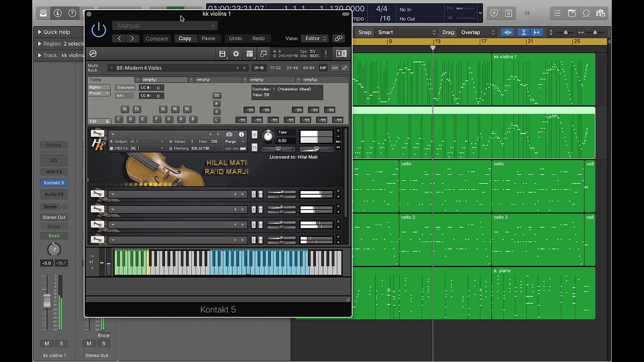Open the Snap Smart dropdown
The image size is (644, 362).
[x=407, y=32]
